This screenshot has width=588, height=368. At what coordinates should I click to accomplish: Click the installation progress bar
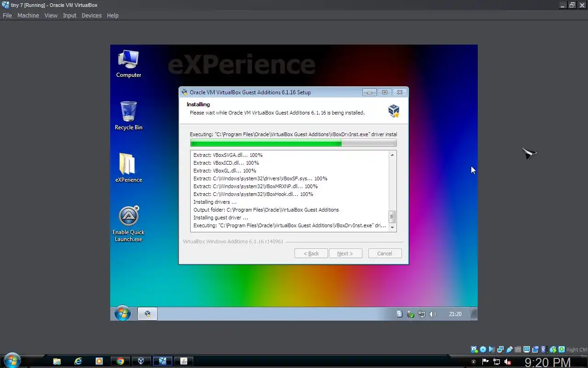[293, 143]
